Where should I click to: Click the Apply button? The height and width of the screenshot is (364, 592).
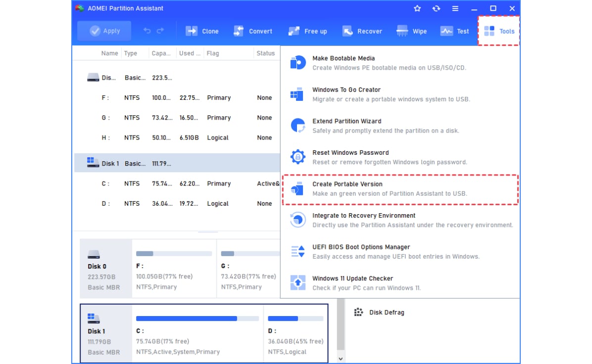[x=104, y=31]
